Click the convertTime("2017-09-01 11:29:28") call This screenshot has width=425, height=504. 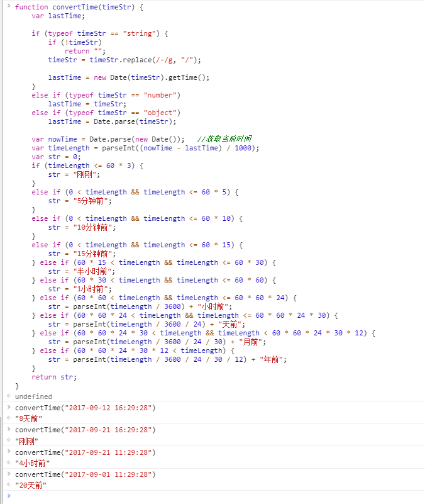(x=85, y=475)
